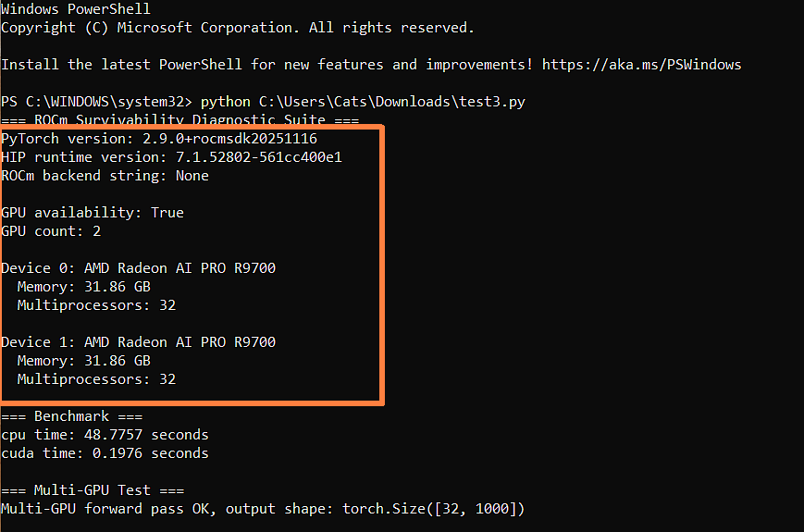Click the HIP runtime version line
The width and height of the screenshot is (804, 532).
pyautogui.click(x=171, y=157)
